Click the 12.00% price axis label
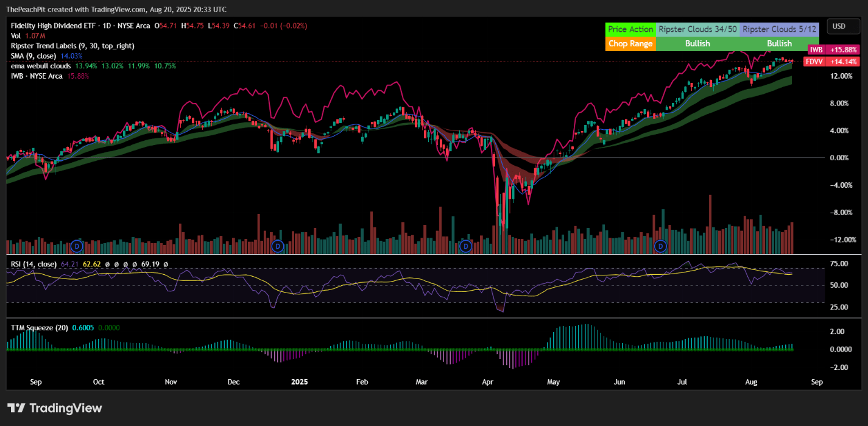The width and height of the screenshot is (868, 426). coord(840,76)
